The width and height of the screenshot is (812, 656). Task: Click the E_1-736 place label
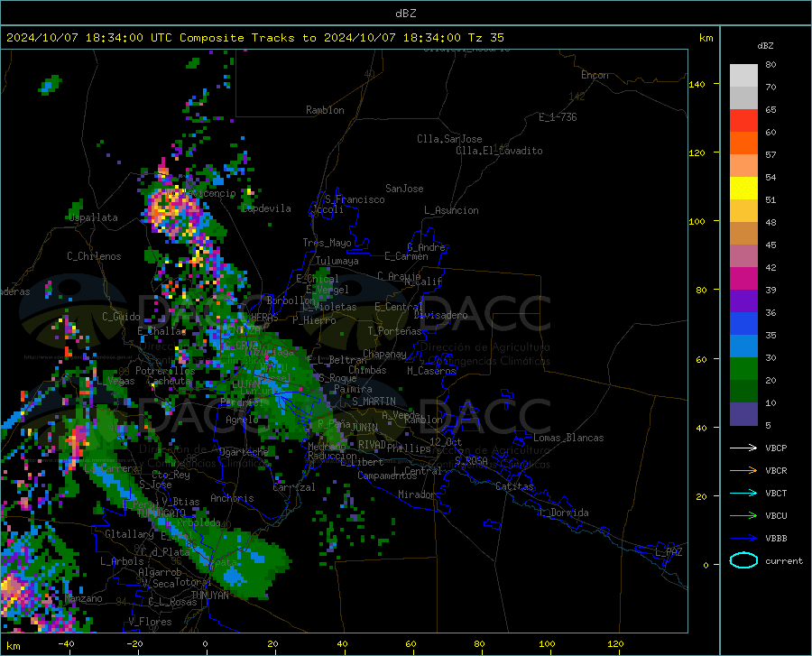558,117
